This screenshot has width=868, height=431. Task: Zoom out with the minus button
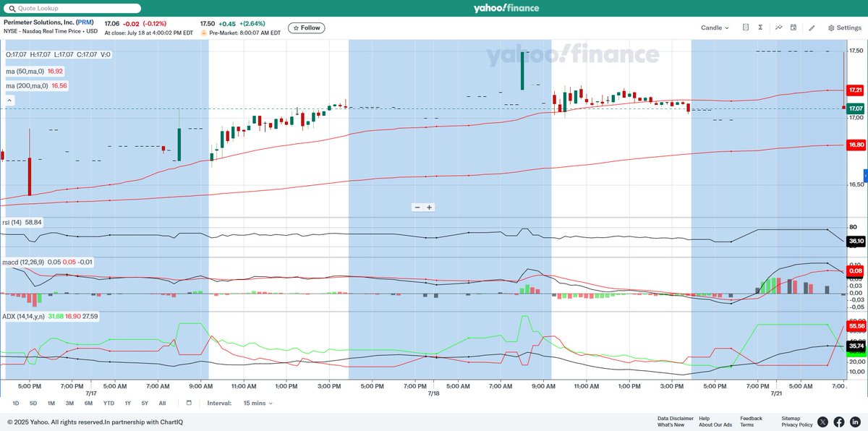pyautogui.click(x=417, y=208)
